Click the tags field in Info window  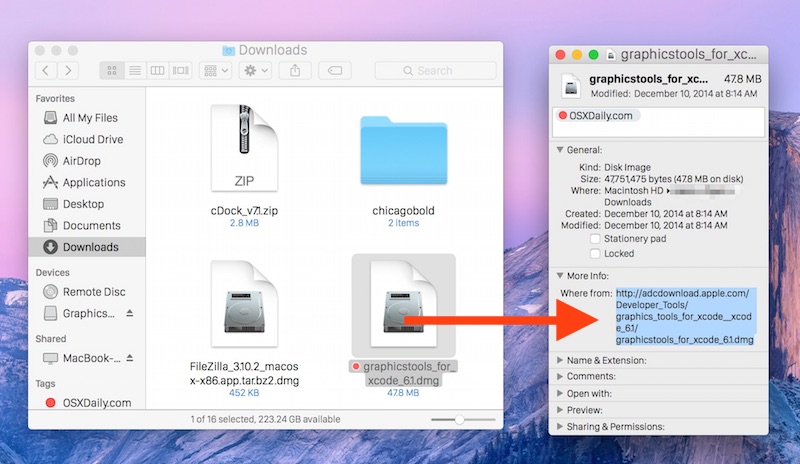659,122
